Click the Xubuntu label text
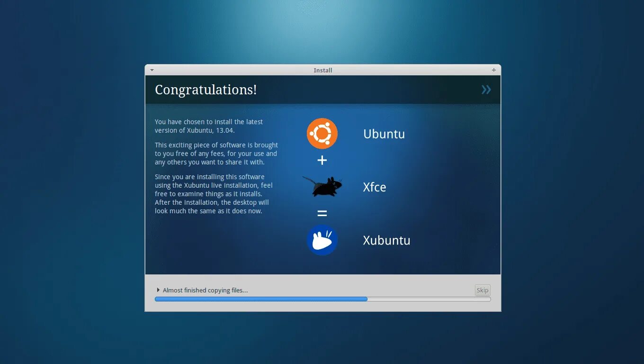644x364 pixels. [386, 240]
